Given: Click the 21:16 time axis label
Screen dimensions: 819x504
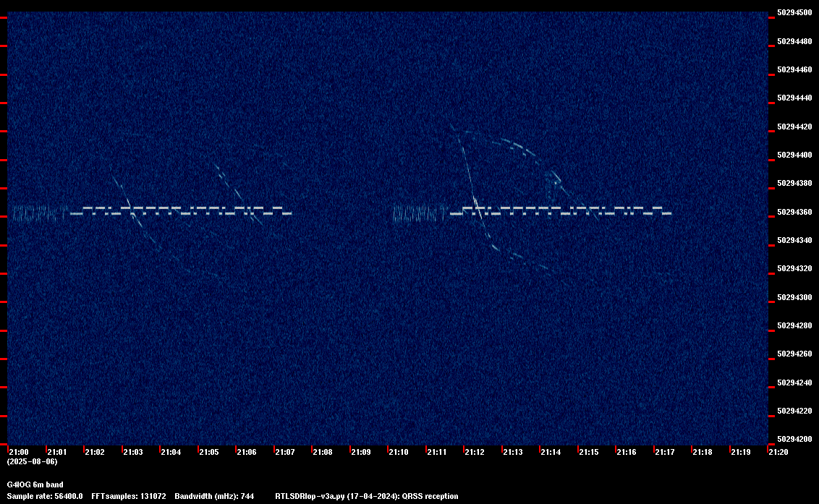Looking at the screenshot, I should coord(627,452).
